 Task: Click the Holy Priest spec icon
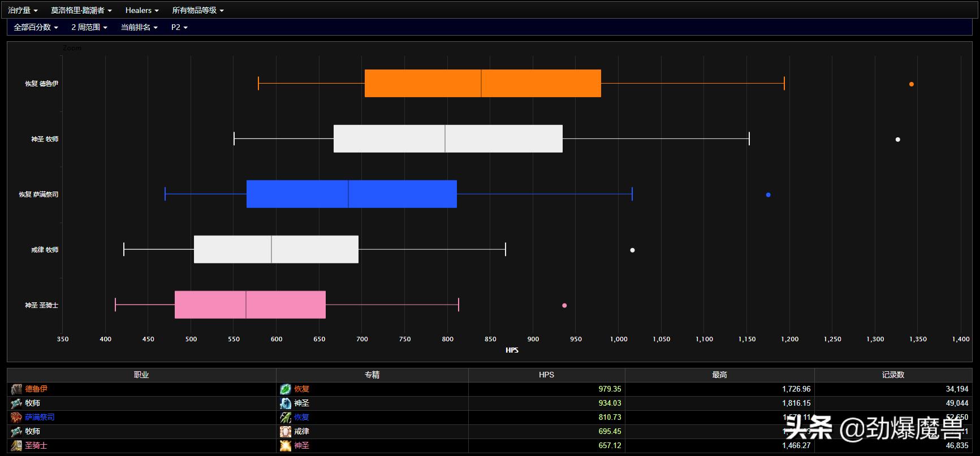(286, 403)
